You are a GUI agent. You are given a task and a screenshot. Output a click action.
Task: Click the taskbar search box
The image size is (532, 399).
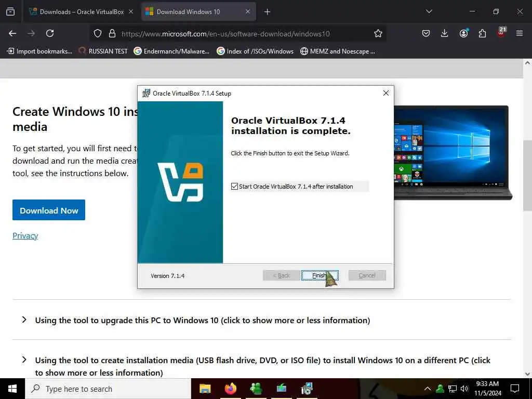click(109, 389)
